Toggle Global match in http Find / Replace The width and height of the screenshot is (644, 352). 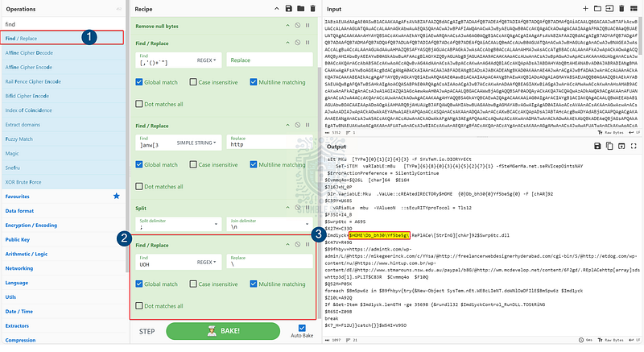(139, 164)
